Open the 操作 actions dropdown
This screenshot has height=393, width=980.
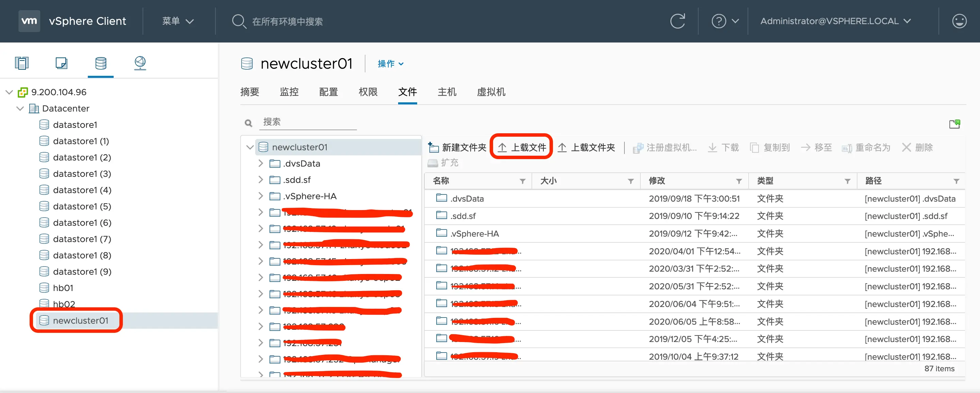point(390,64)
